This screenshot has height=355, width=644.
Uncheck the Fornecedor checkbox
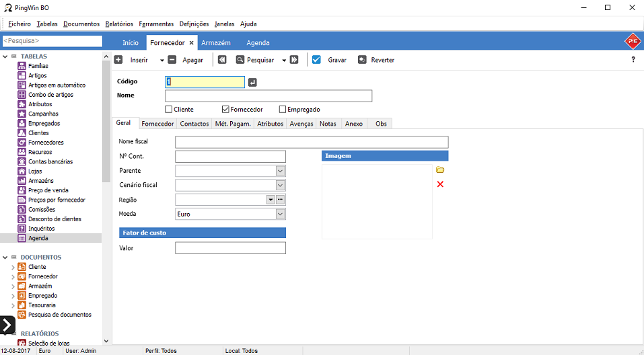coord(226,110)
